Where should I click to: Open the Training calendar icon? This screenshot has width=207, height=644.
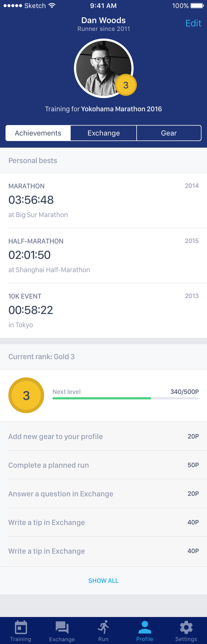21,628
